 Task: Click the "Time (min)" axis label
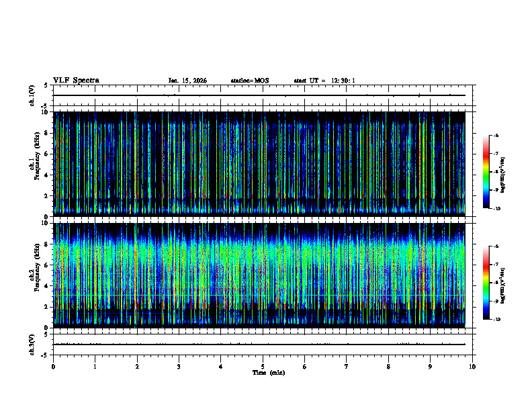click(x=269, y=373)
